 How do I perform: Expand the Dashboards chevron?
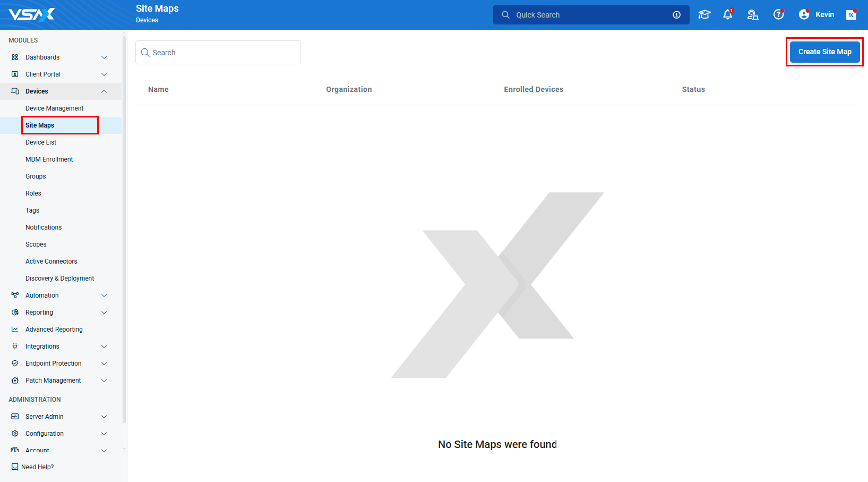click(104, 57)
